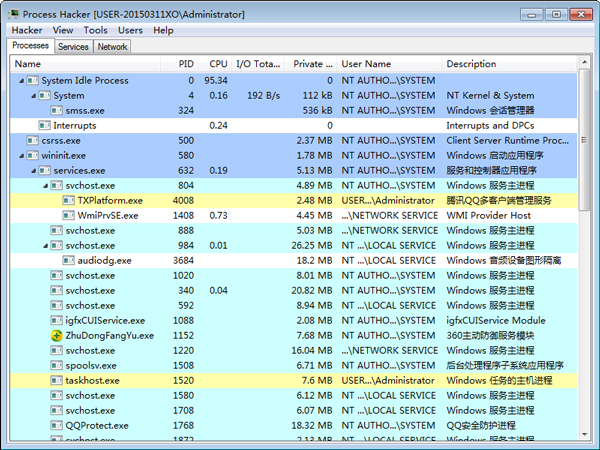Click icon of svchost.exe PID 1220
This screenshot has width=600, height=450.
point(57,351)
